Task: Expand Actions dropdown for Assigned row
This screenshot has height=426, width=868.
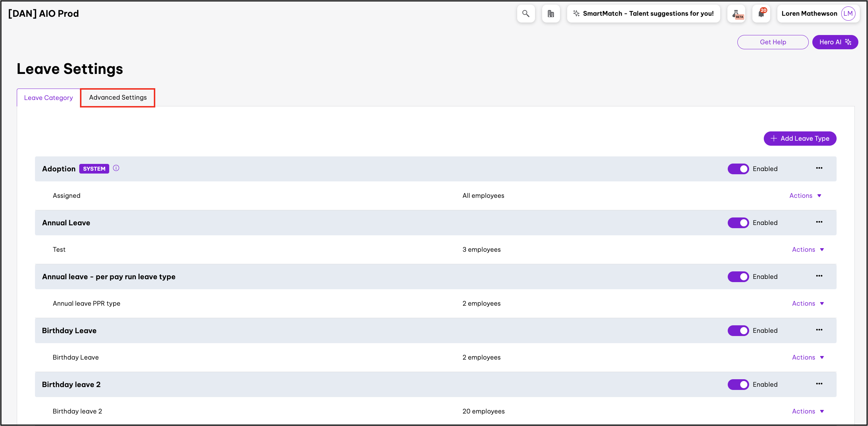Action: click(x=805, y=196)
